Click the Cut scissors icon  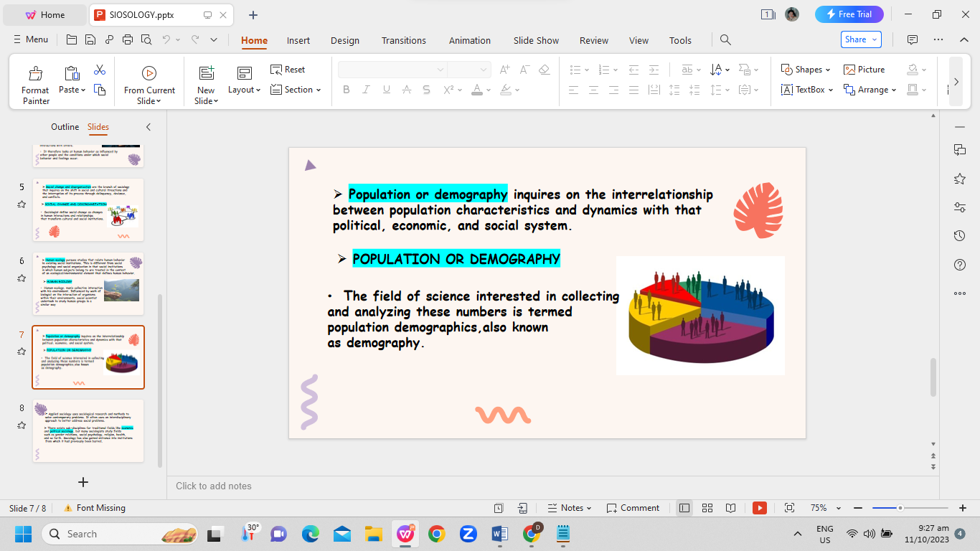[100, 70]
